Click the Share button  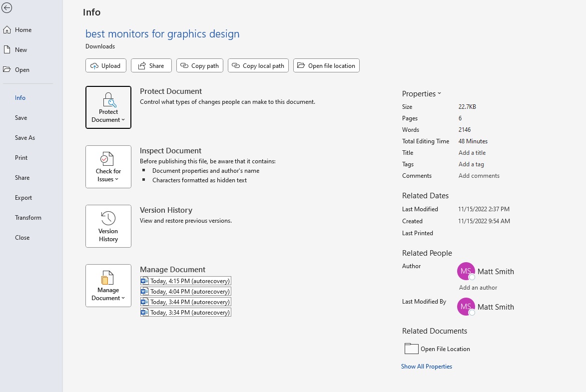click(x=151, y=65)
